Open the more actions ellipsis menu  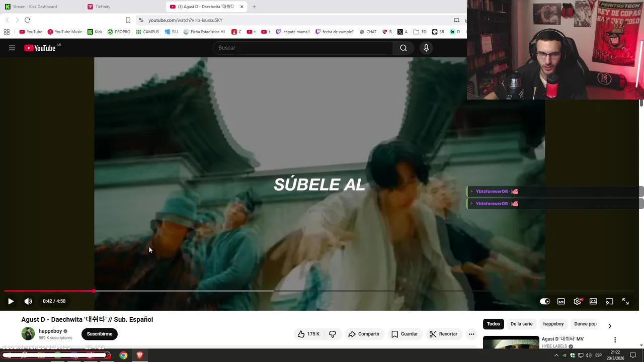coord(471,334)
